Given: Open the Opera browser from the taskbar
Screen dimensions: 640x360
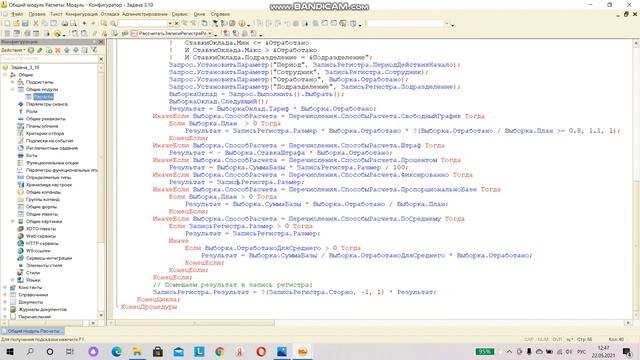Looking at the screenshot, I should (261, 351).
